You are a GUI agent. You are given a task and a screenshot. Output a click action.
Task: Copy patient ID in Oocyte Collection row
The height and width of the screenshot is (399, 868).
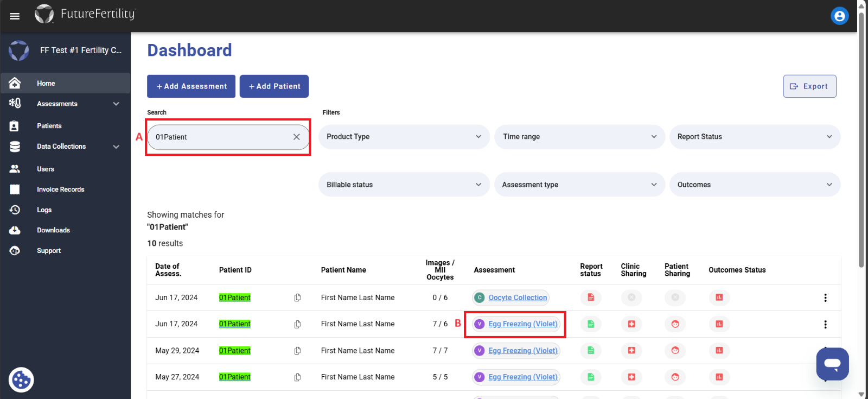(x=297, y=297)
